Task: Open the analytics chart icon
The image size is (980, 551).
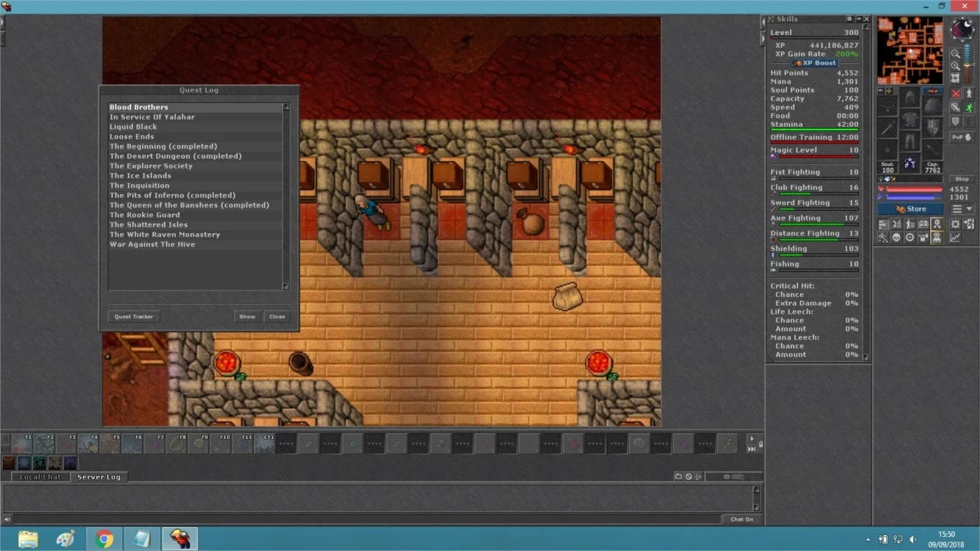Action: [955, 237]
